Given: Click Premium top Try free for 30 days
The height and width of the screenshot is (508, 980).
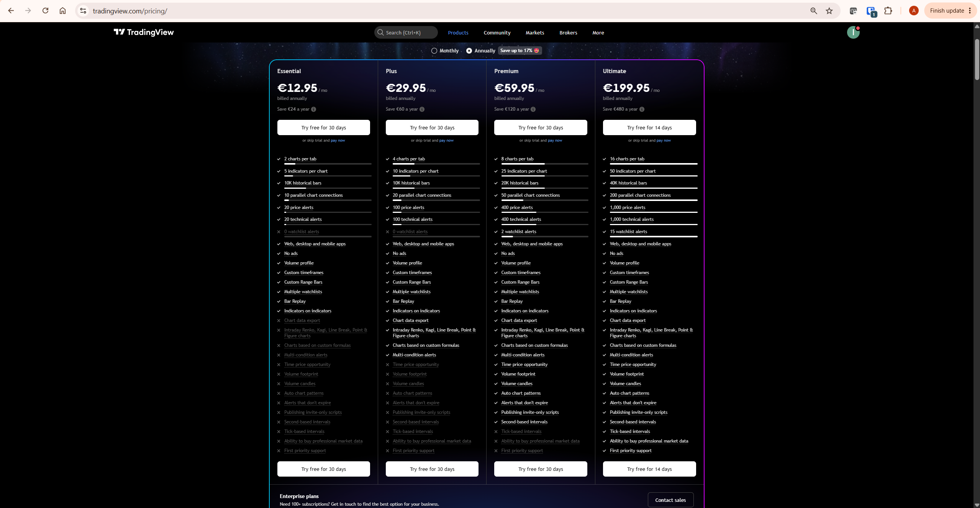Looking at the screenshot, I should pos(540,127).
